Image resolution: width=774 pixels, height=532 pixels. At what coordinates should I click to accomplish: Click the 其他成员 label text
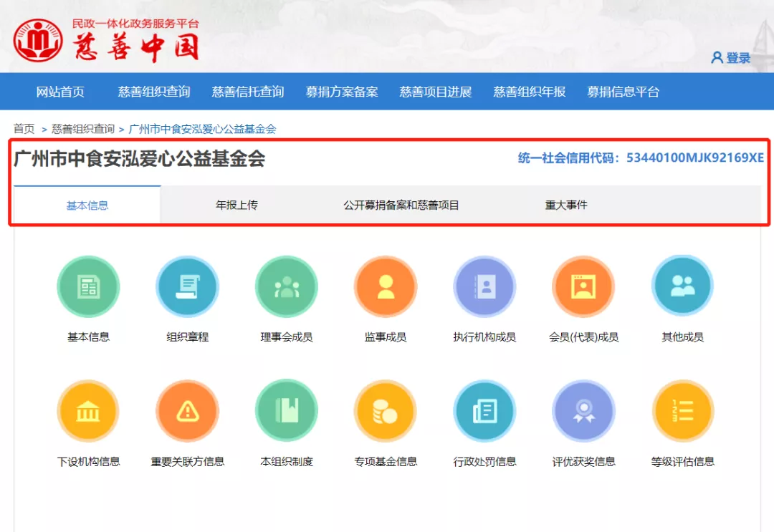[683, 337]
